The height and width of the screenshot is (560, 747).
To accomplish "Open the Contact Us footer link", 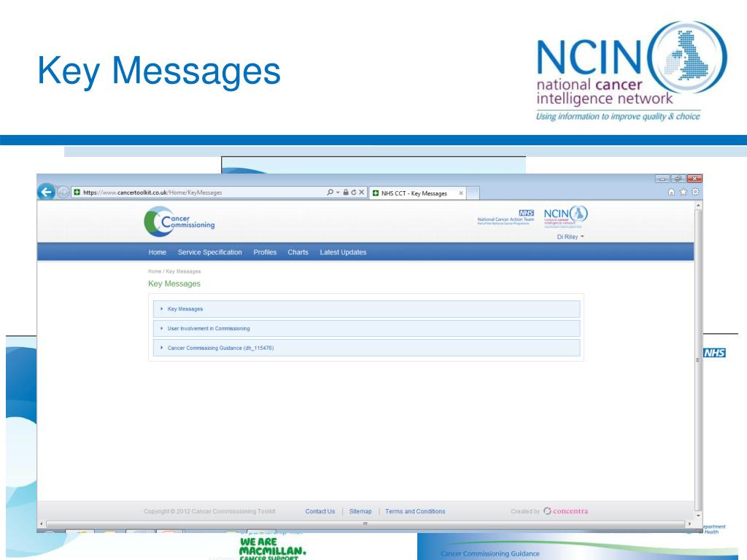I will tap(320, 511).
